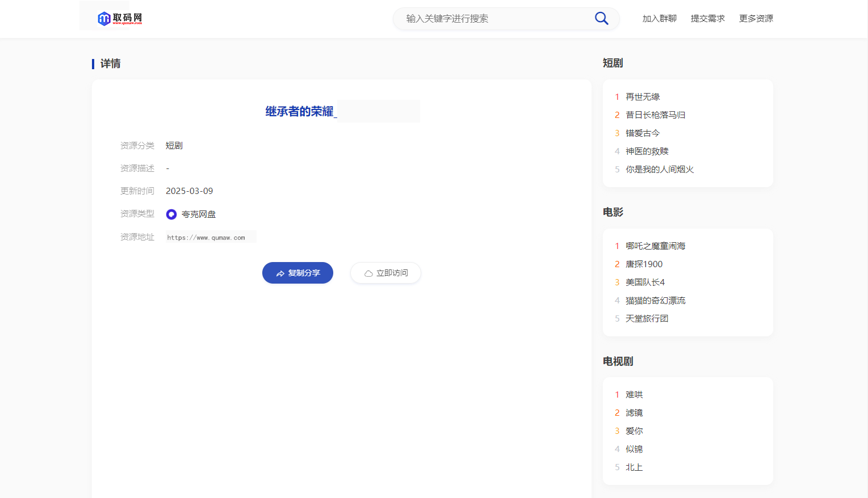Click the keyword search input field
Screen dimensions: 868x498
494,18
